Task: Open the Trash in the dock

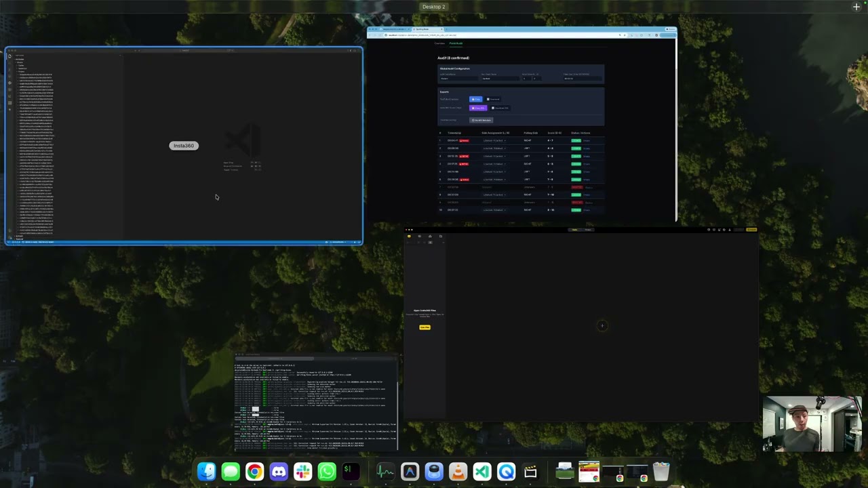Action: tap(661, 472)
